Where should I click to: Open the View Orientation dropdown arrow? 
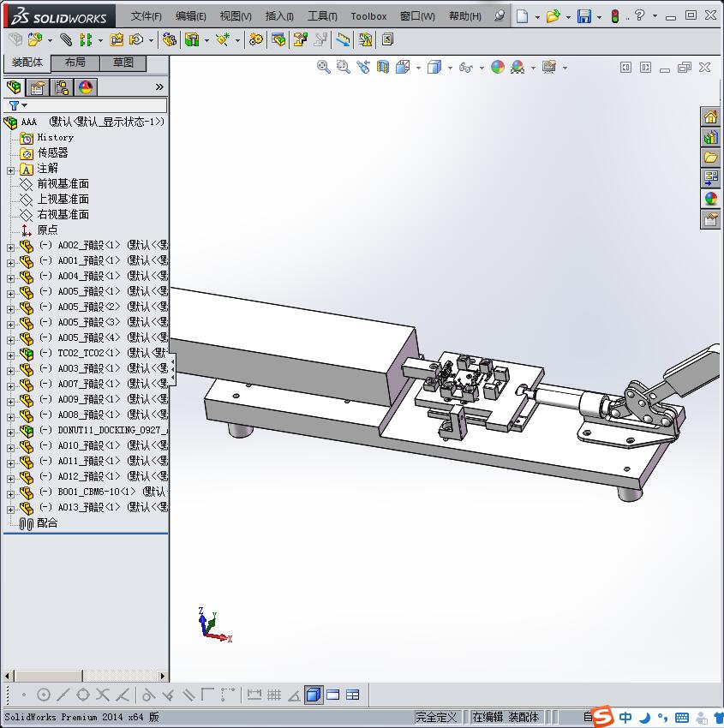(418, 68)
